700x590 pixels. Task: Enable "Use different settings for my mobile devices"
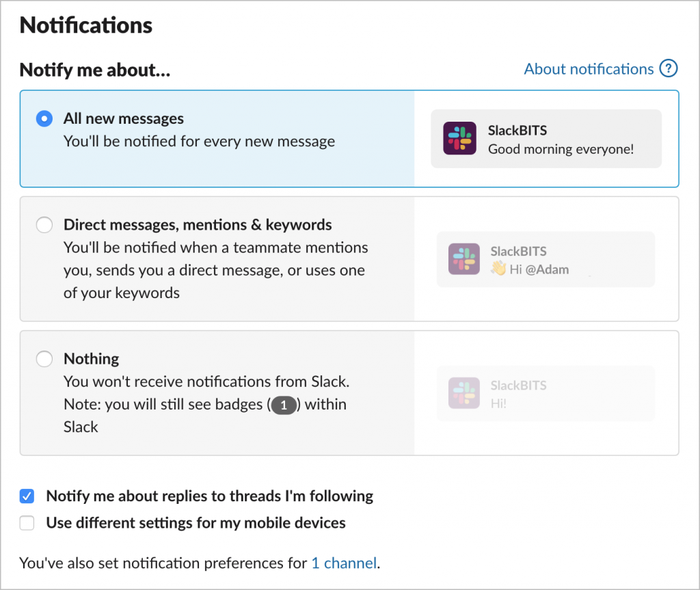point(27,524)
